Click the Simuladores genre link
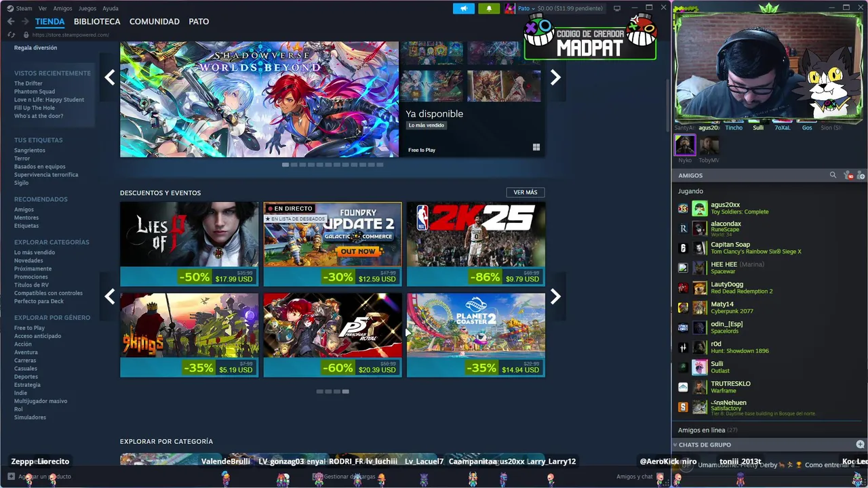868x488 pixels. 31,418
